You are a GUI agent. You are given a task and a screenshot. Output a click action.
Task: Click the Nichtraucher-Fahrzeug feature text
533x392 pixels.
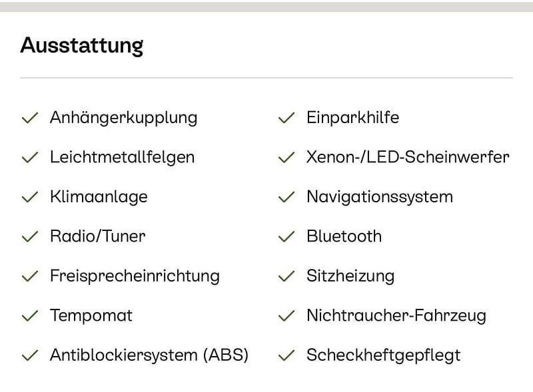[x=396, y=315]
